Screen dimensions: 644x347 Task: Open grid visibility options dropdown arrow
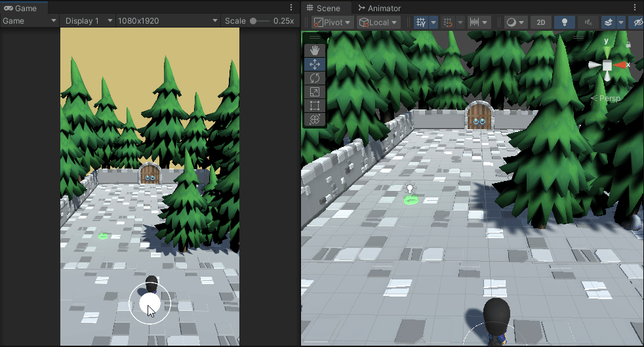433,22
